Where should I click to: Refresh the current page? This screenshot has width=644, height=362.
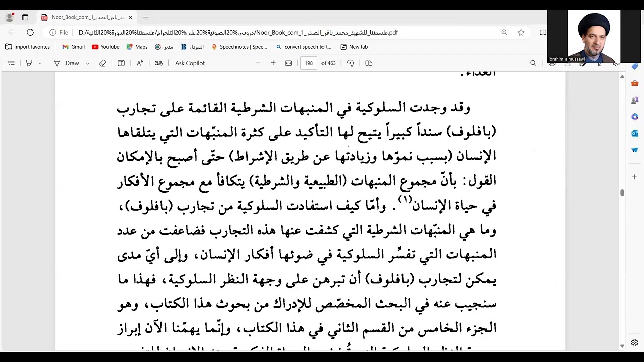coord(30,32)
